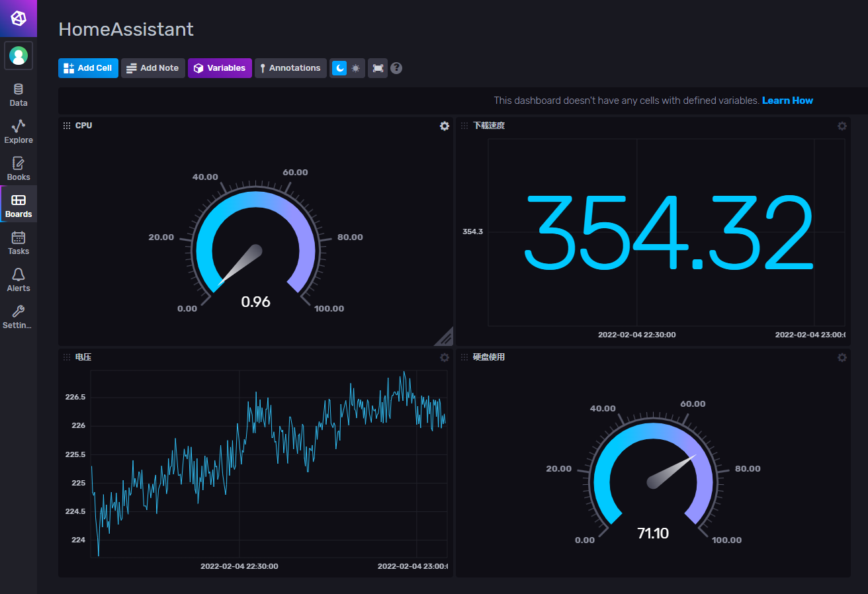
Task: Click the 226.5 axis label in 电压 graph
Action: (x=75, y=397)
